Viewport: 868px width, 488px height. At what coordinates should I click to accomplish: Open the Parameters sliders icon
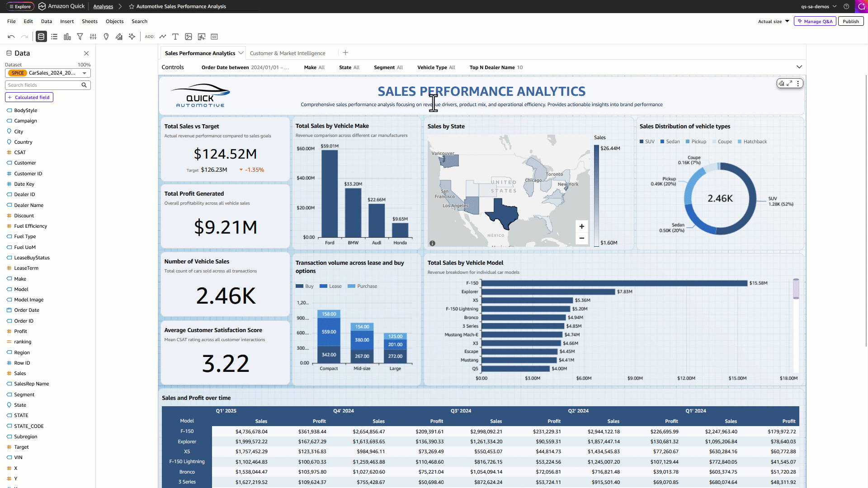point(93,37)
